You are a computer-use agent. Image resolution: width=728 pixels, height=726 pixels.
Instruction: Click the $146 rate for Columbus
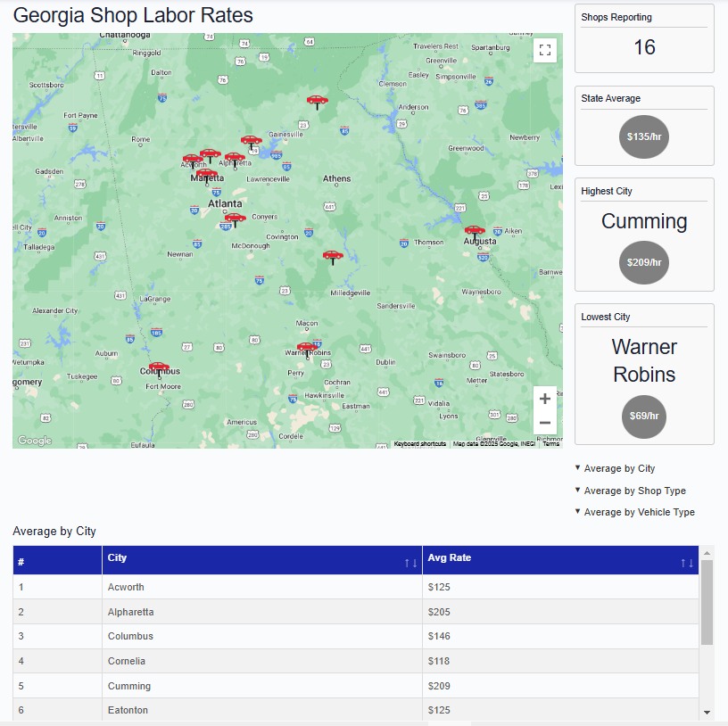(439, 637)
